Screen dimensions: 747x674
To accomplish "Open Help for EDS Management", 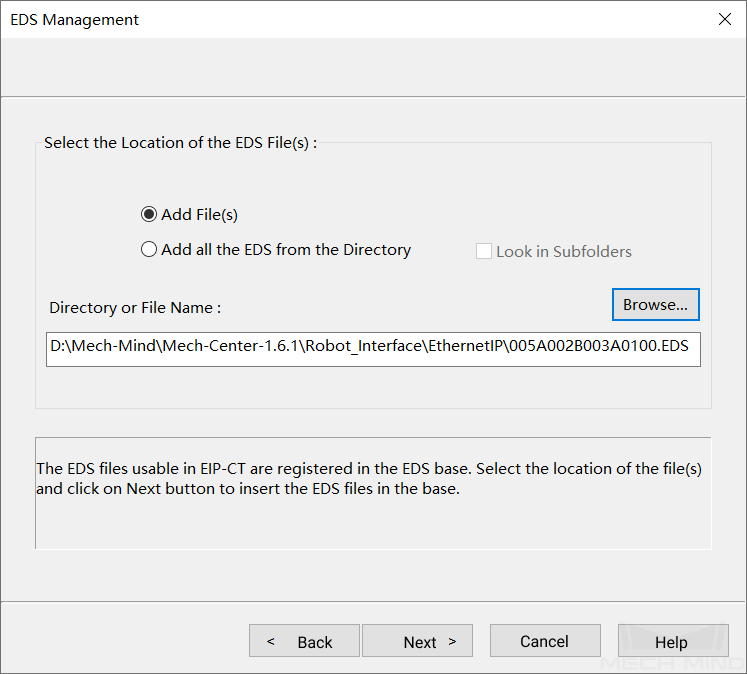I will [672, 642].
